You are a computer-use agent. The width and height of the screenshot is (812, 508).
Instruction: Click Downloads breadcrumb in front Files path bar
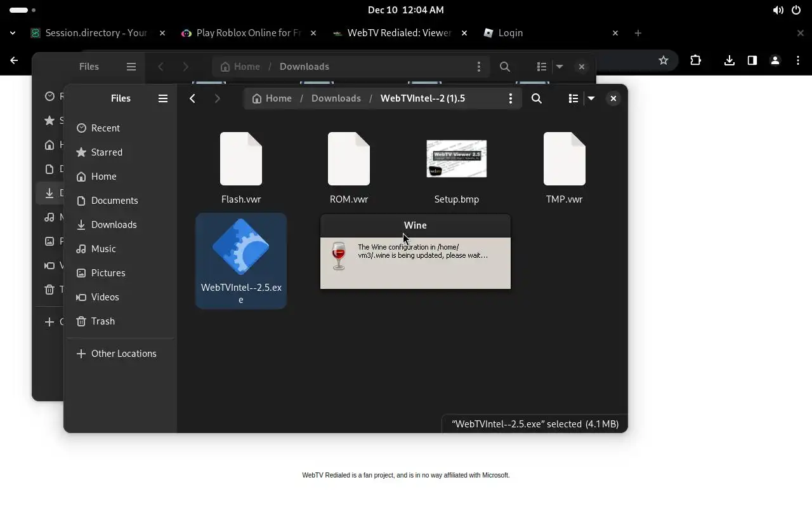(x=336, y=98)
